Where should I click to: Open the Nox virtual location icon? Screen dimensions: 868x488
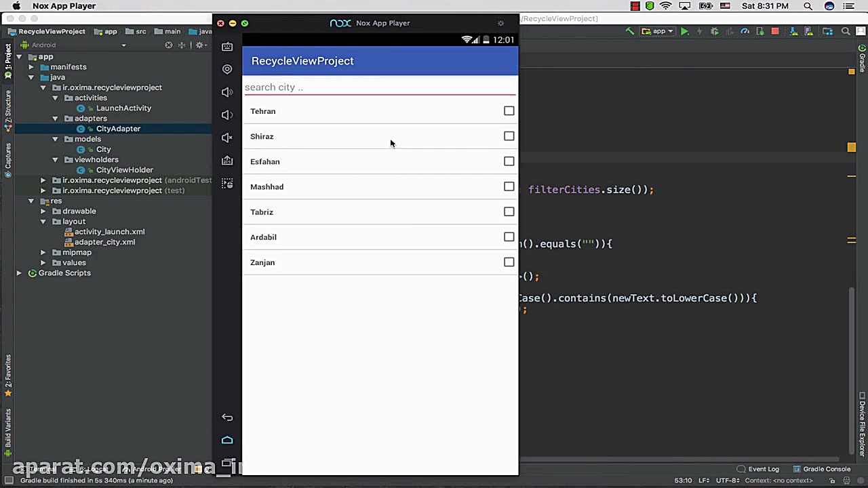tap(227, 69)
